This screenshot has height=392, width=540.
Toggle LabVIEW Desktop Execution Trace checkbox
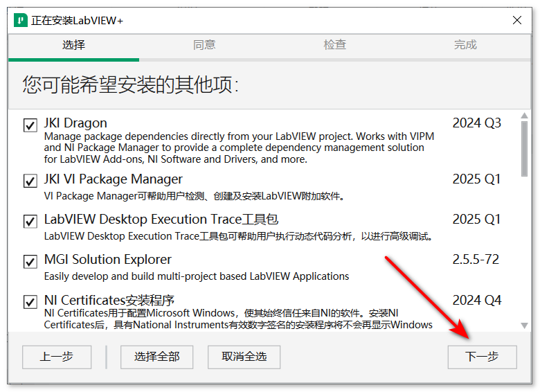pyautogui.click(x=30, y=221)
